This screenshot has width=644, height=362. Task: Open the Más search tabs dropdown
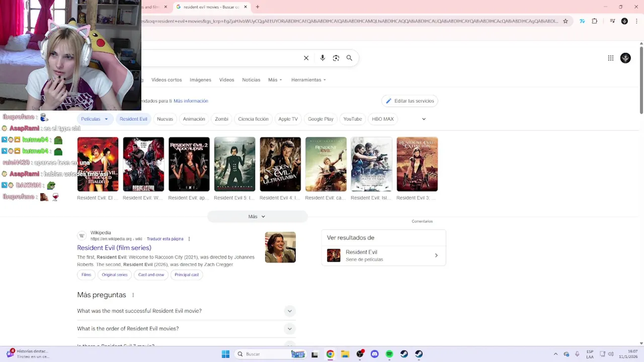[275, 80]
